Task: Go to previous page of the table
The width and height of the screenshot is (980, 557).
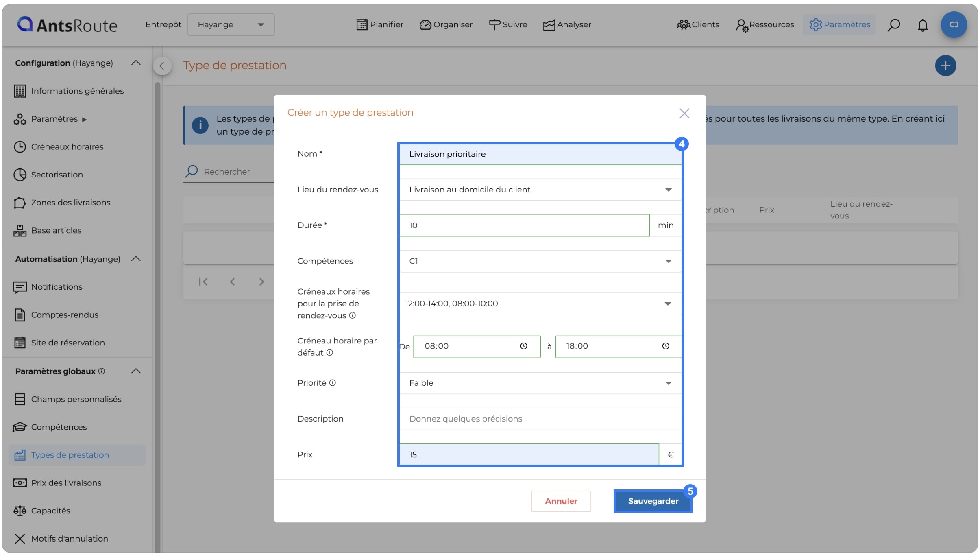Action: click(232, 282)
